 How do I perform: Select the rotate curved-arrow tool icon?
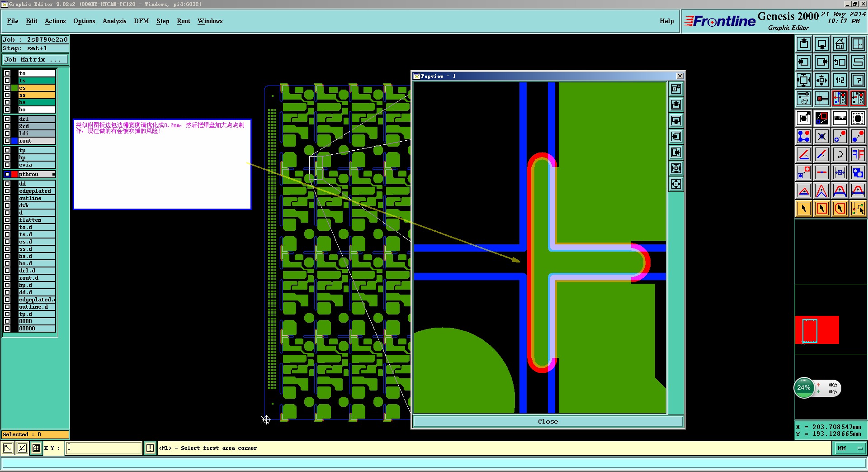point(840,154)
